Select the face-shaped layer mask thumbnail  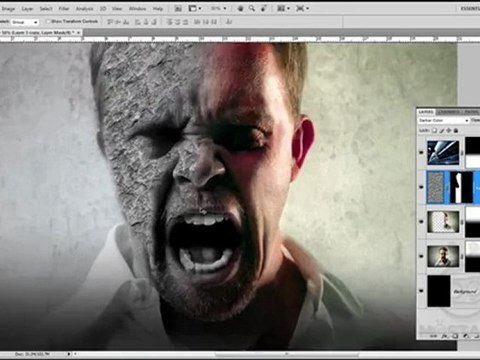click(x=461, y=187)
